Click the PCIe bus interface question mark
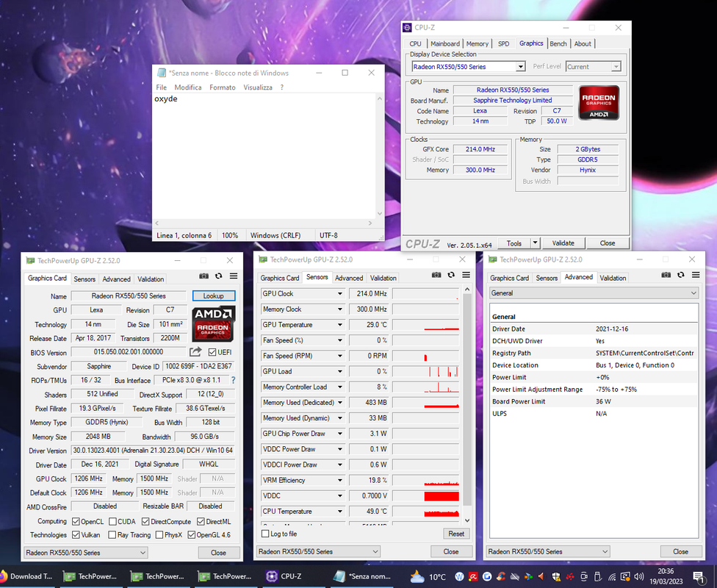Screen dimensions: 717x588 233,380
